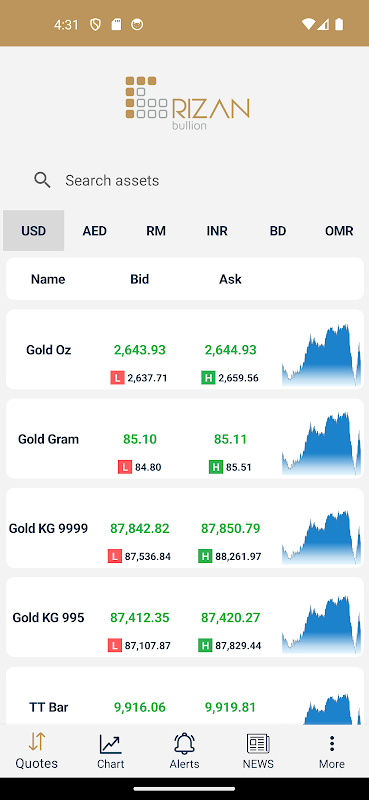Tap the search magnifier icon
The image size is (369, 800).
[42, 180]
